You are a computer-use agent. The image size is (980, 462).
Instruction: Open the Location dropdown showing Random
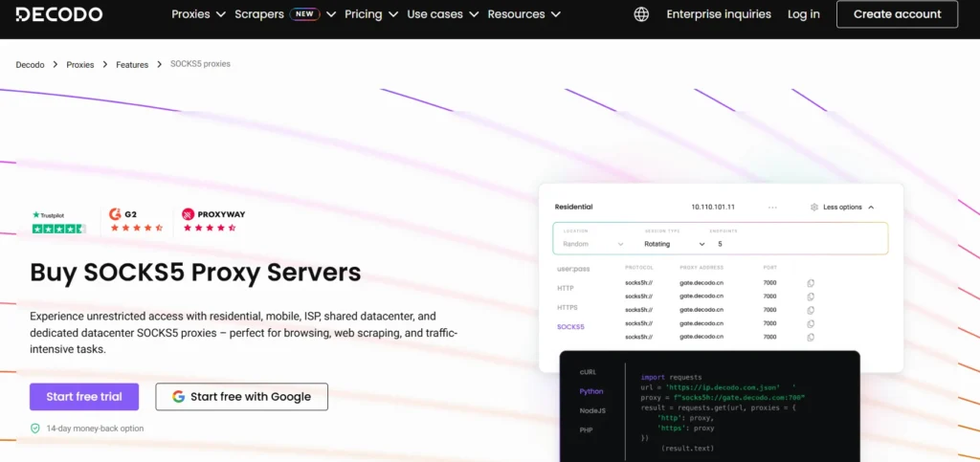(x=592, y=244)
